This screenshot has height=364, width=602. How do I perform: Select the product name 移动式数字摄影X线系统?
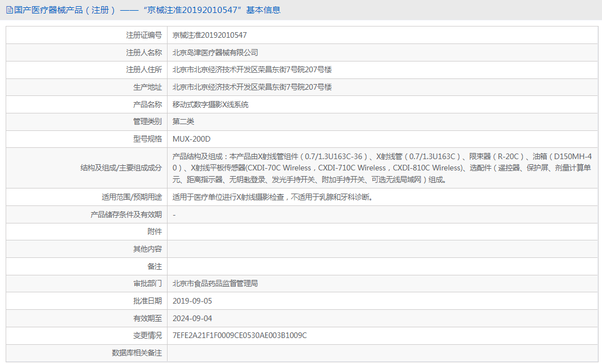212,104
